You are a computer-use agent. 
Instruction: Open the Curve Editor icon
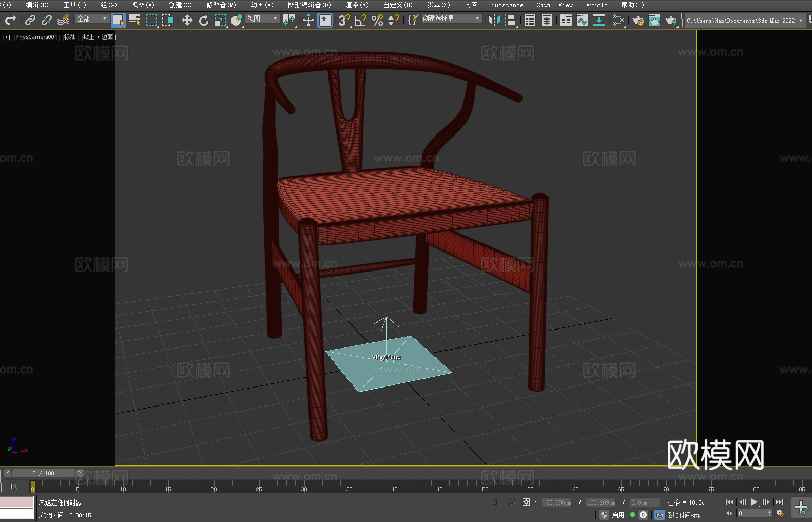tap(583, 20)
